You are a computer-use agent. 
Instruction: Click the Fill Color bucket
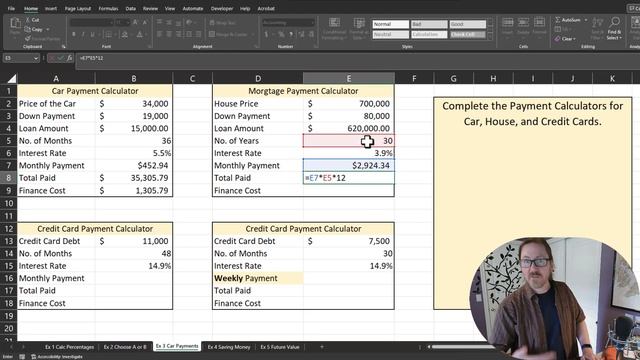125,35
